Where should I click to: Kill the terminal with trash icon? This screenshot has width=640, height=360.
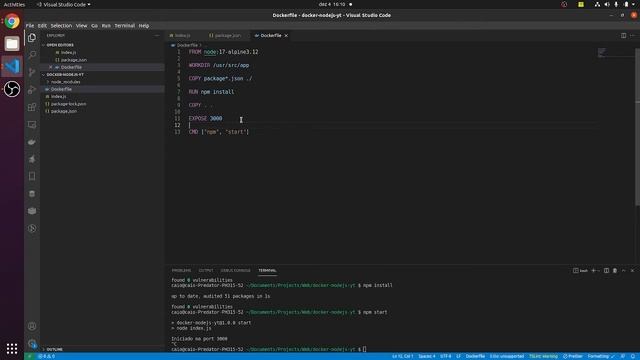pos(615,271)
